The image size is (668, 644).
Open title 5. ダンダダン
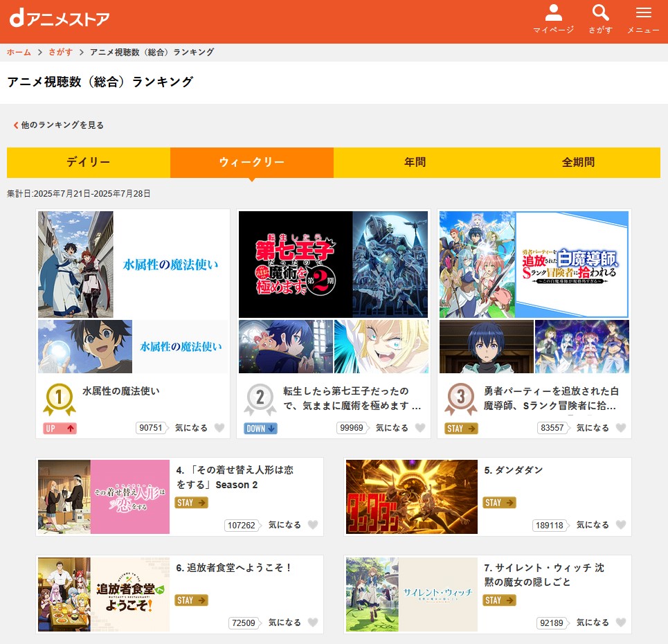click(514, 470)
